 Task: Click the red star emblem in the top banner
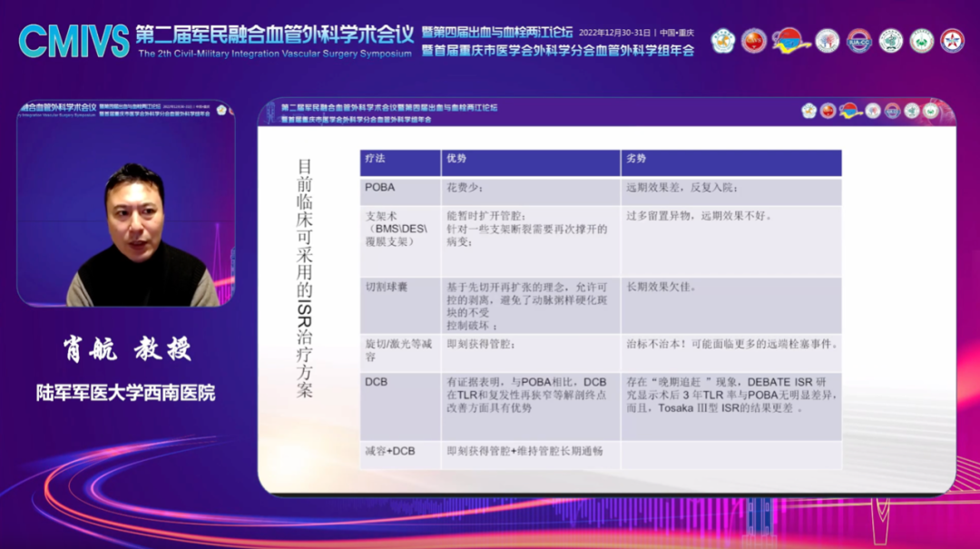[952, 41]
